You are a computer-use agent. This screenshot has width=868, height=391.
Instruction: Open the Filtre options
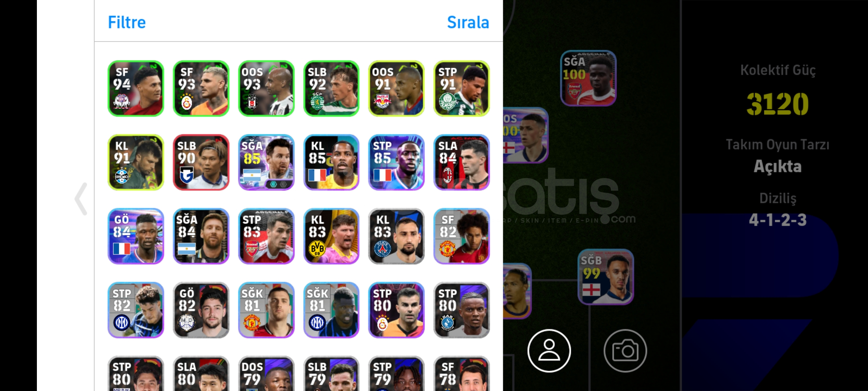pos(127,22)
